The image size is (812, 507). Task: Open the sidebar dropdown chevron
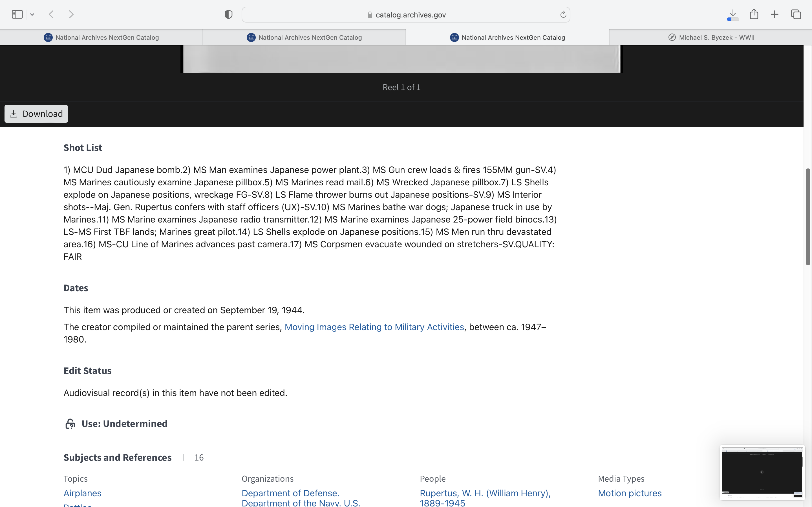[x=32, y=14]
